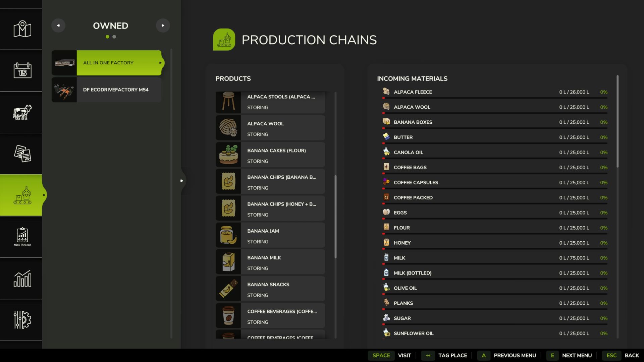Screen dimensions: 644x362
Task: Click the Olive Oil material icon
Action: click(x=386, y=288)
